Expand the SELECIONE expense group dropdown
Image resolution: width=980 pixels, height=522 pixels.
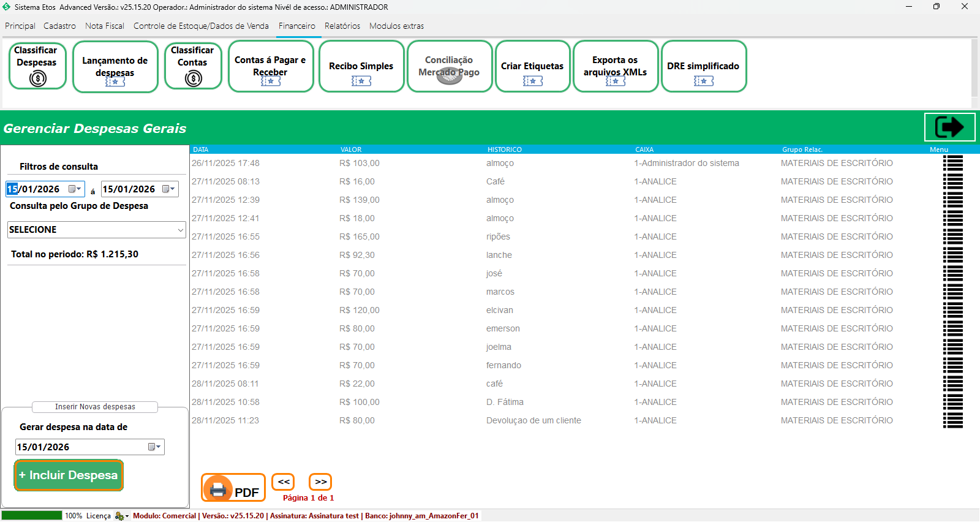pyautogui.click(x=180, y=230)
